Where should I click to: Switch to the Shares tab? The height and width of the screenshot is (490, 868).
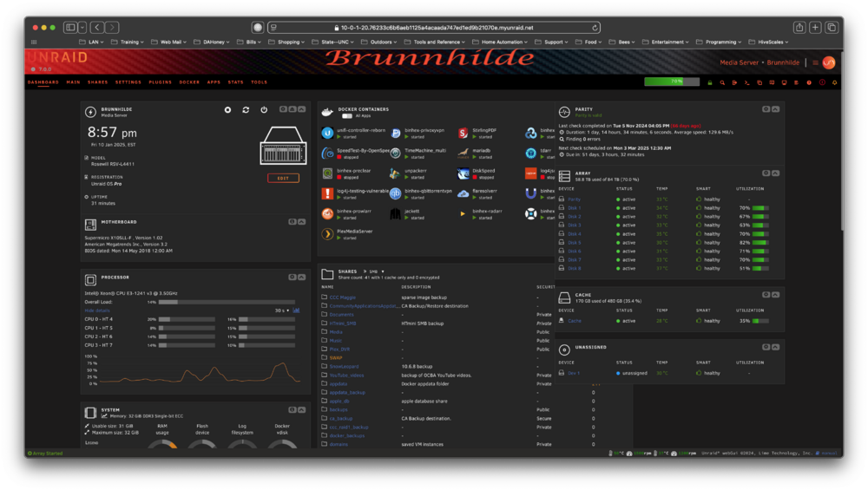pos(97,82)
